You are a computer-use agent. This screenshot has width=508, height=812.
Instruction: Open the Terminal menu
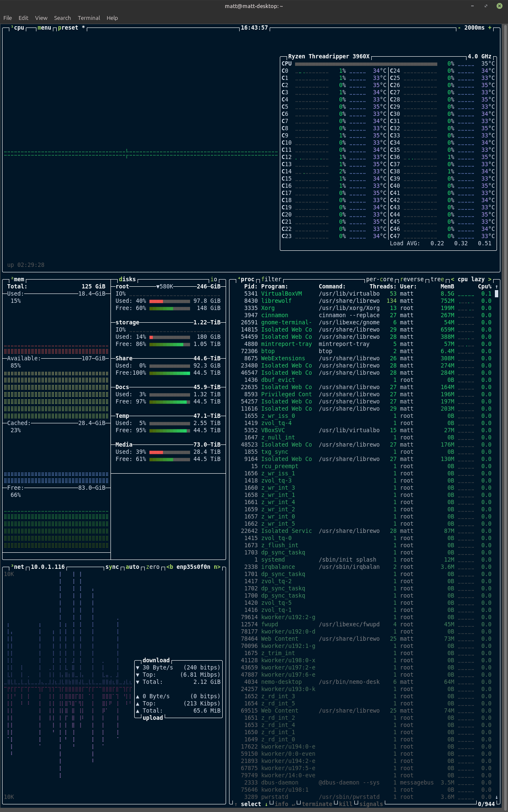89,18
